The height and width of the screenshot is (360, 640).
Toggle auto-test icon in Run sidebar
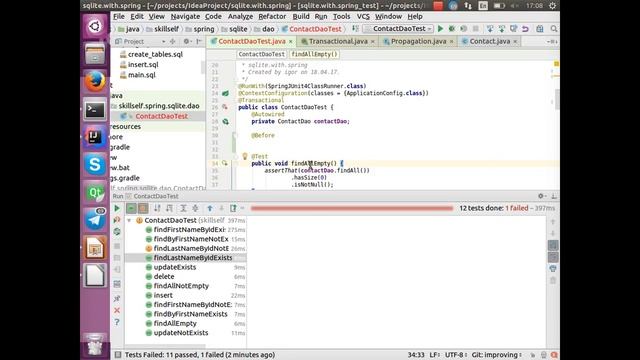coord(117,231)
